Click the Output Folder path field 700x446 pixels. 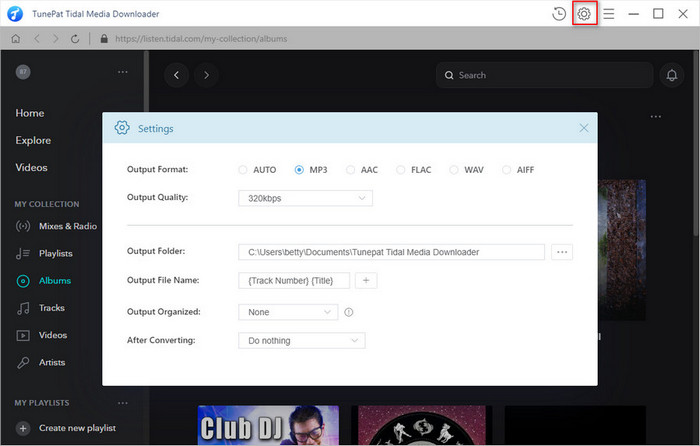click(392, 252)
